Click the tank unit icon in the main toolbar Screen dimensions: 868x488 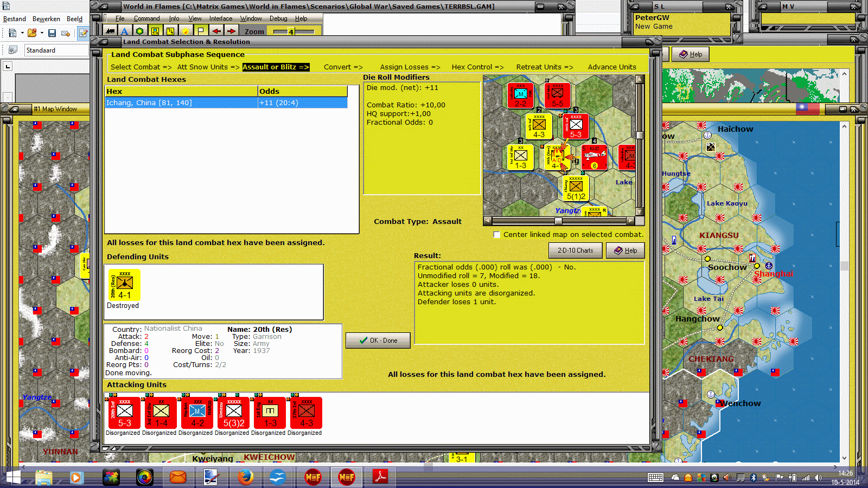coord(110,31)
